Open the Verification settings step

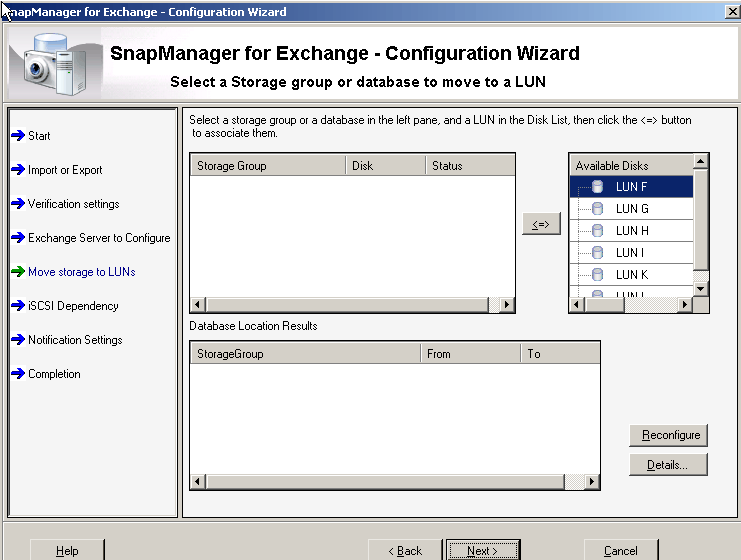(x=74, y=204)
